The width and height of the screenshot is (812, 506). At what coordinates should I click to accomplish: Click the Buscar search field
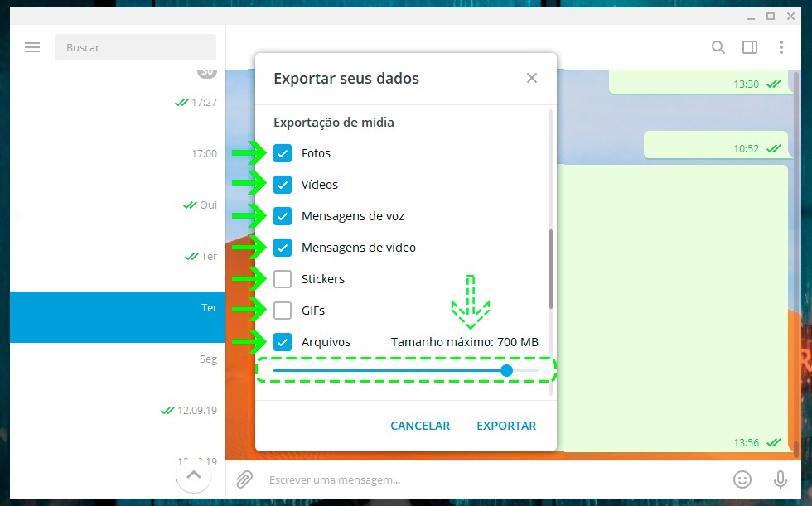point(135,47)
